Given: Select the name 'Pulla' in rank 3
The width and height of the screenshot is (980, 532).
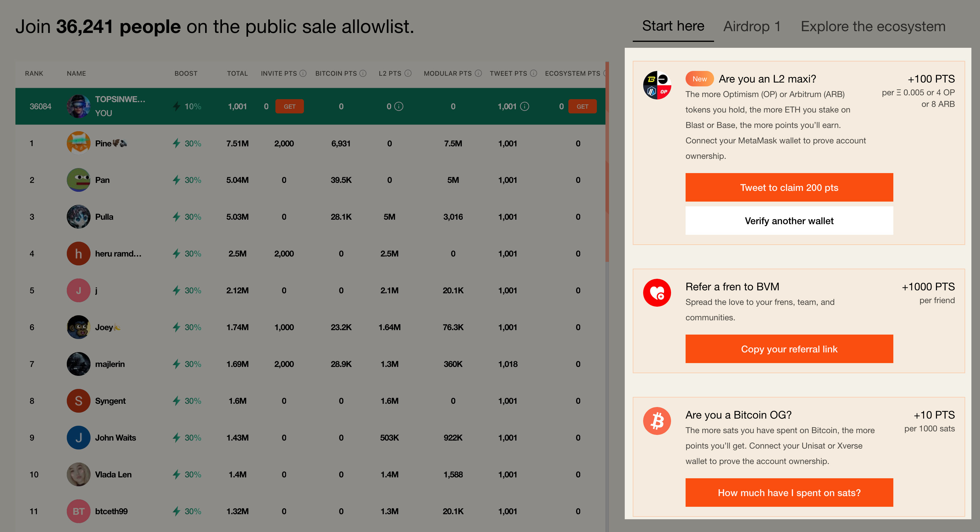Looking at the screenshot, I should pos(104,217).
